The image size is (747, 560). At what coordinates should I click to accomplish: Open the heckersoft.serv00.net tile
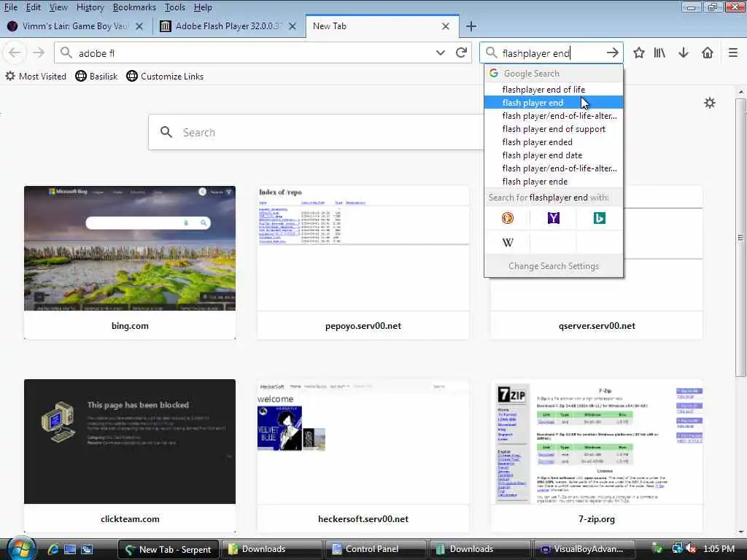pyautogui.click(x=363, y=455)
